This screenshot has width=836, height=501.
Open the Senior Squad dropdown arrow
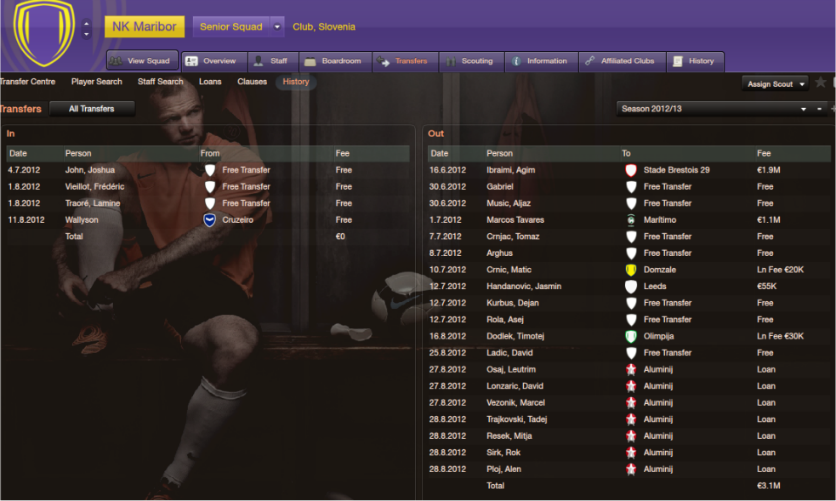[277, 27]
